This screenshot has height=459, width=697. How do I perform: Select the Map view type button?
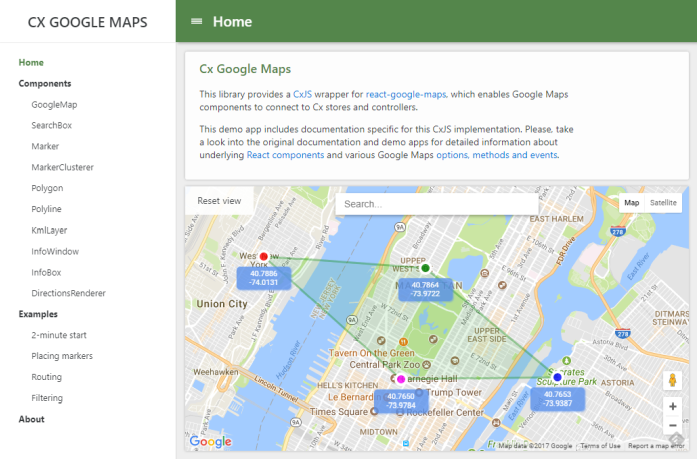point(632,203)
